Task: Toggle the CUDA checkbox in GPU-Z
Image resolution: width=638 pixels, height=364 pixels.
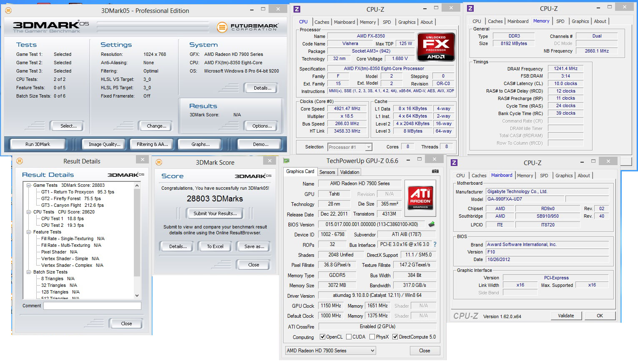Action: [x=349, y=337]
